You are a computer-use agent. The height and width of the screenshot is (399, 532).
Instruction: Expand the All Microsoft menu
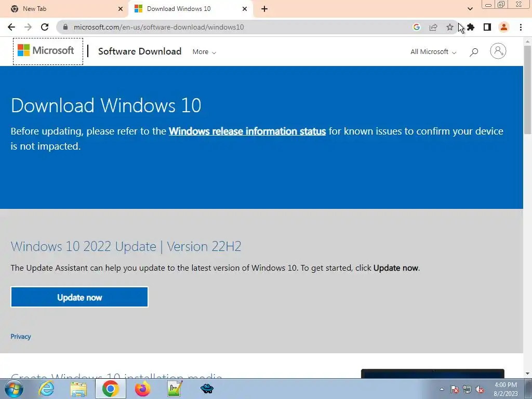click(x=433, y=51)
